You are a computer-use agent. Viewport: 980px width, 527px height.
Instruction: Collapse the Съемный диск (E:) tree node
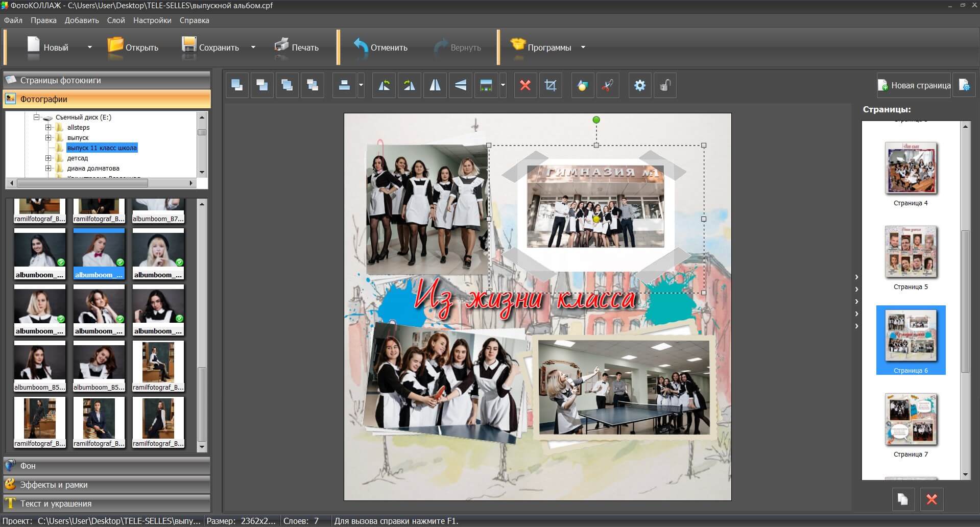point(37,117)
